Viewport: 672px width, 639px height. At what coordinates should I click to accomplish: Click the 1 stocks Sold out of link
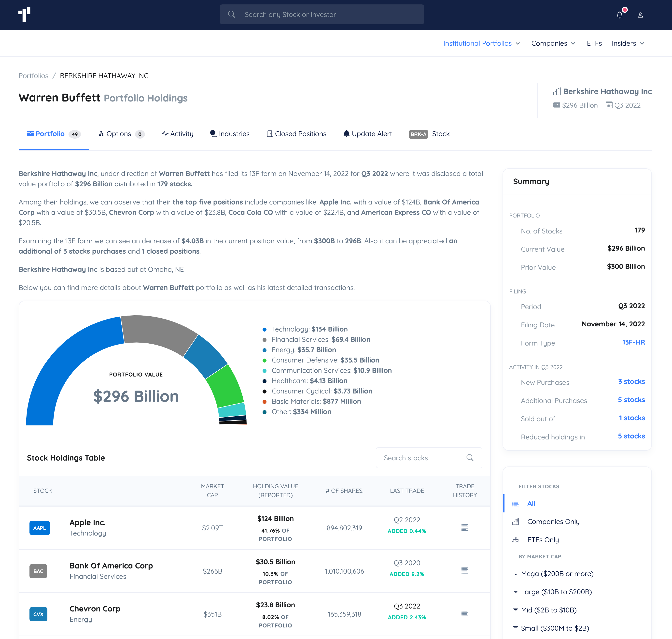point(632,418)
